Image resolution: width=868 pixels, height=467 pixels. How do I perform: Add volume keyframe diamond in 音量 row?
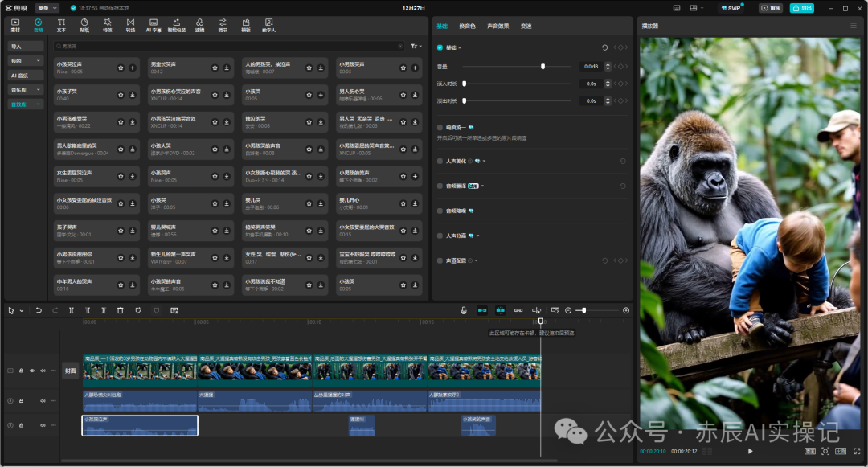tap(620, 67)
